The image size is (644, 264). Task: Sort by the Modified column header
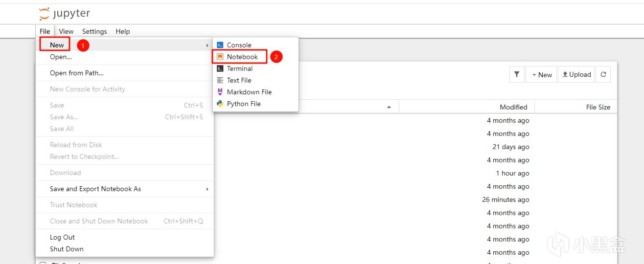click(x=513, y=107)
